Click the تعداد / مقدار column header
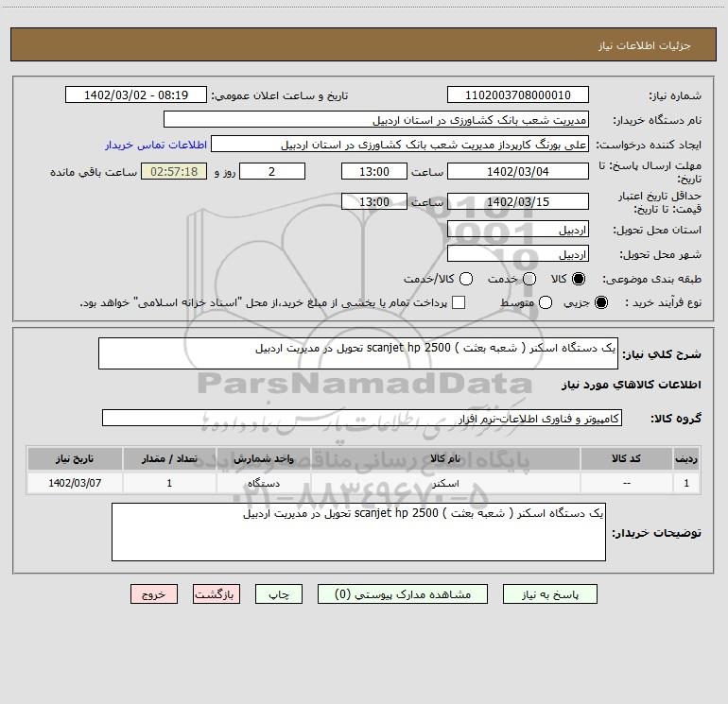Viewport: 728px width, 704px height. tap(169, 458)
